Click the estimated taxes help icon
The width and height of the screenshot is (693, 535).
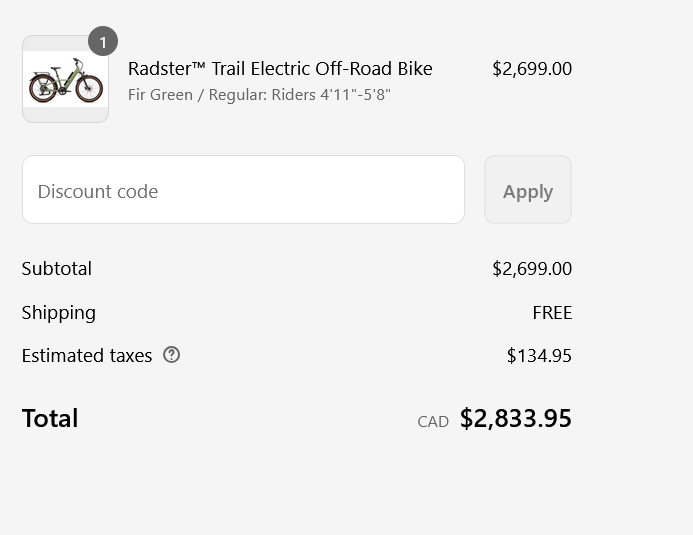[172, 355]
